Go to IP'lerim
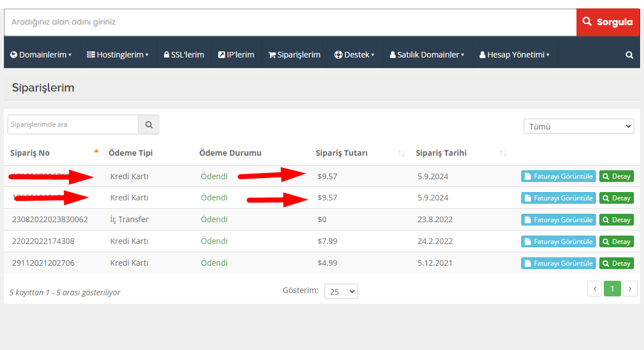This screenshot has width=644, height=350. [236, 55]
